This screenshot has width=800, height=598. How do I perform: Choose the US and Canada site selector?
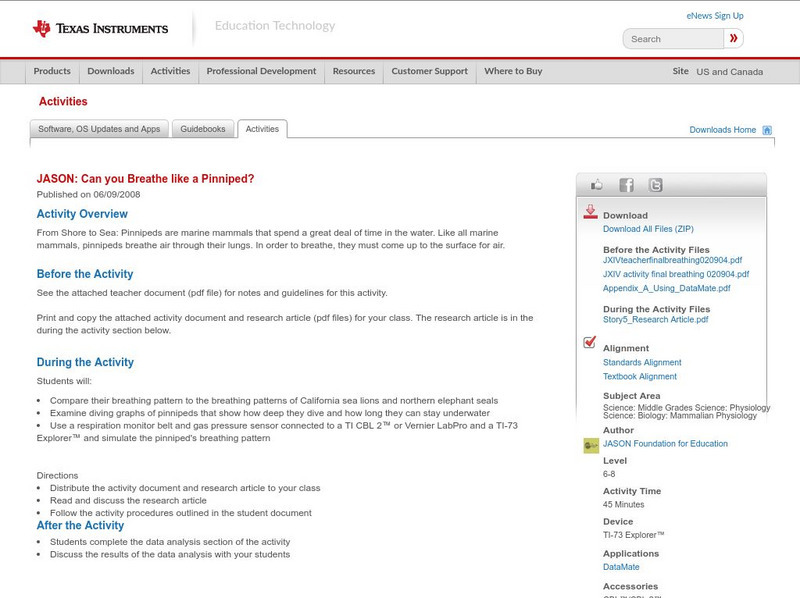[730, 72]
